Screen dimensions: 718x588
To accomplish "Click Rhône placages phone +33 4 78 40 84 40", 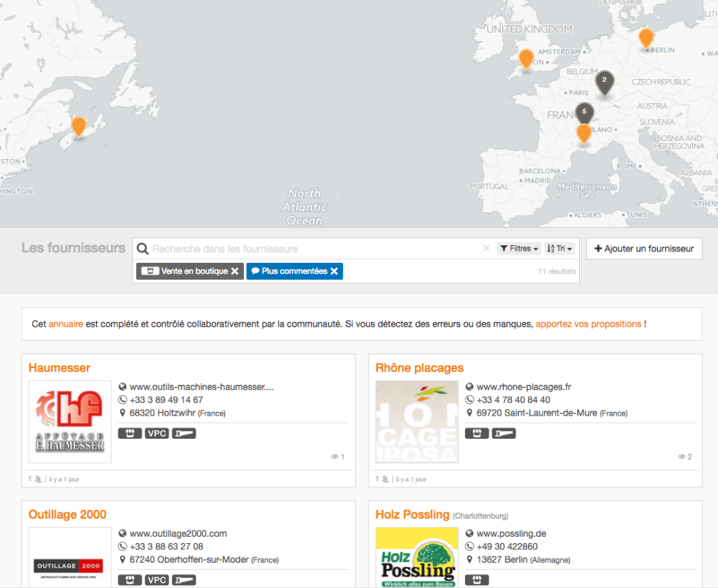I will (513, 400).
